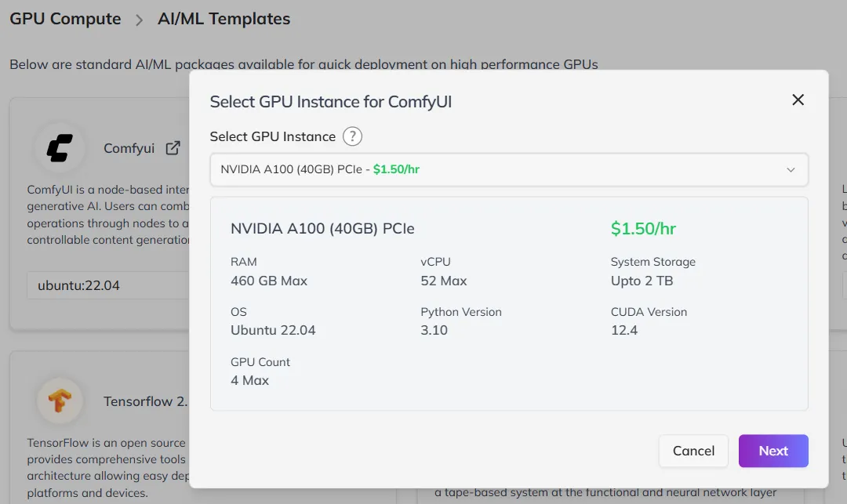847x504 pixels.
Task: Cancel the GPU instance selection
Action: (x=693, y=451)
